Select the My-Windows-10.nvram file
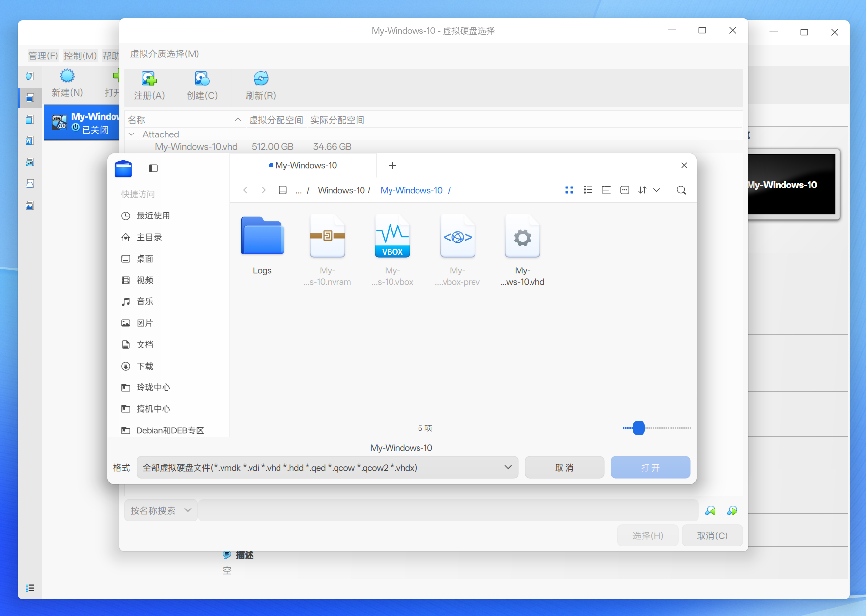 pos(327,236)
